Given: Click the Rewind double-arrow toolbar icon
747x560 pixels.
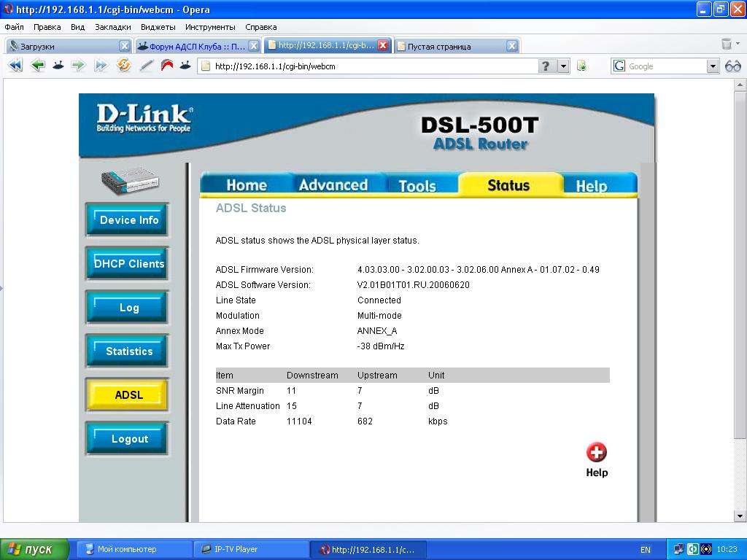Looking at the screenshot, I should pyautogui.click(x=15, y=66).
